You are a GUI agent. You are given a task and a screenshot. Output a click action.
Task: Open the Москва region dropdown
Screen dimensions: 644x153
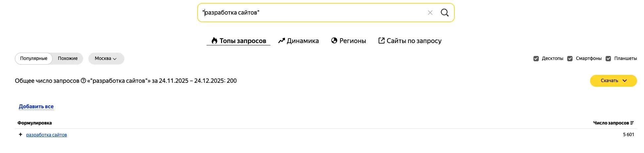(106, 59)
